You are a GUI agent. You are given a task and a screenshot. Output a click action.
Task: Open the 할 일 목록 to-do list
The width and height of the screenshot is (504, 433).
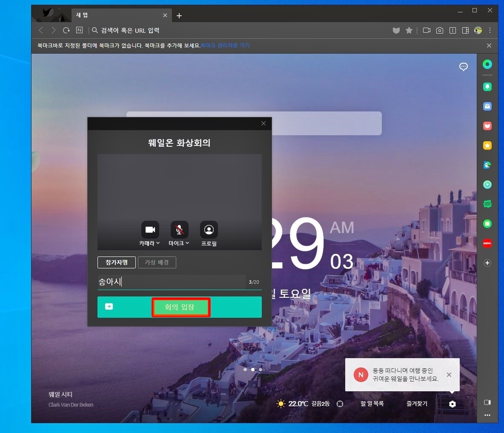click(x=372, y=404)
